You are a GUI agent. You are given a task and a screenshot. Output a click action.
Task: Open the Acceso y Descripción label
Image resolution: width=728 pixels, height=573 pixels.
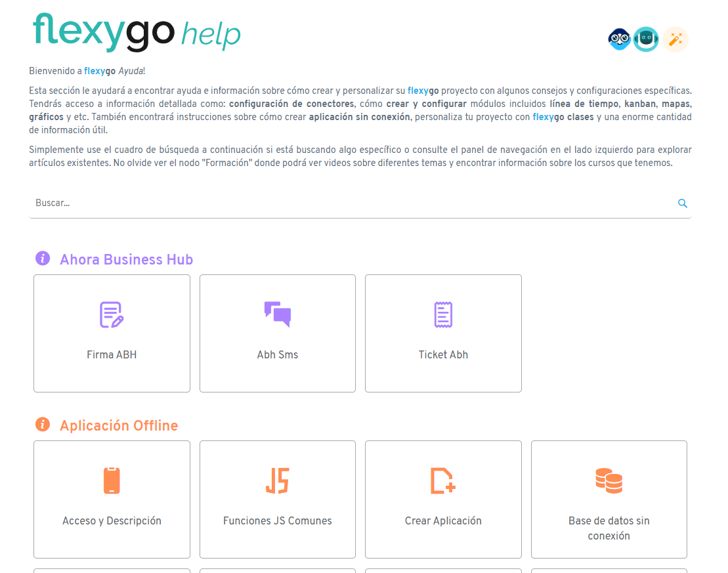112,520
